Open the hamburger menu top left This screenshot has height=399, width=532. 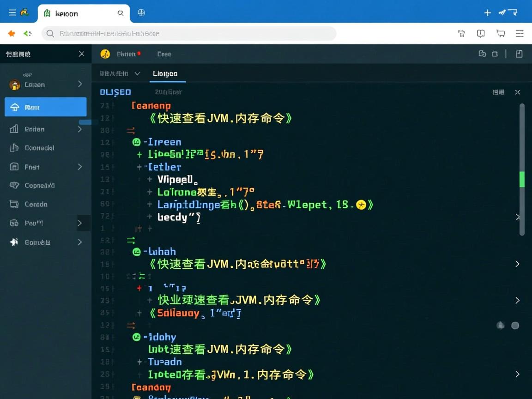click(x=12, y=12)
